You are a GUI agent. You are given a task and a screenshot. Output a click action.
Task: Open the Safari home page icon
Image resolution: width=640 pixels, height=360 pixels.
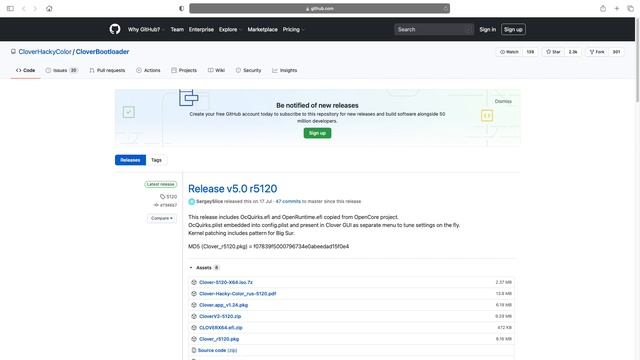pyautogui.click(x=49, y=8)
